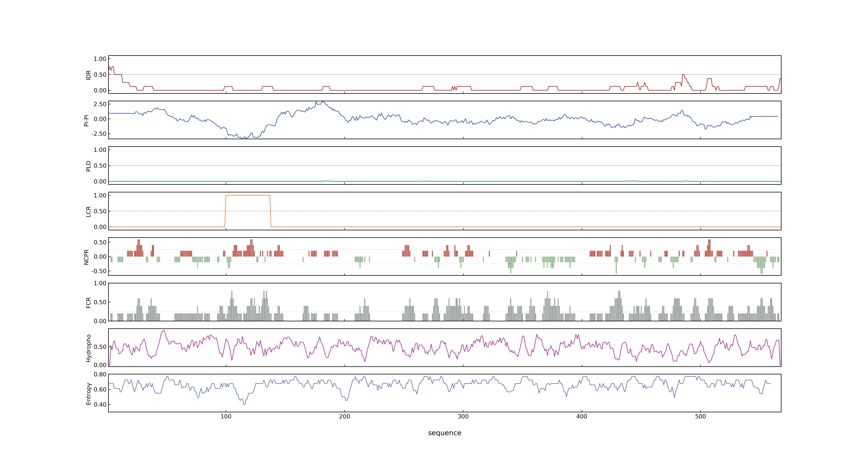Screen dimensions: 868x463
Task: Click the LCR y-axis label
Action: 89,212
